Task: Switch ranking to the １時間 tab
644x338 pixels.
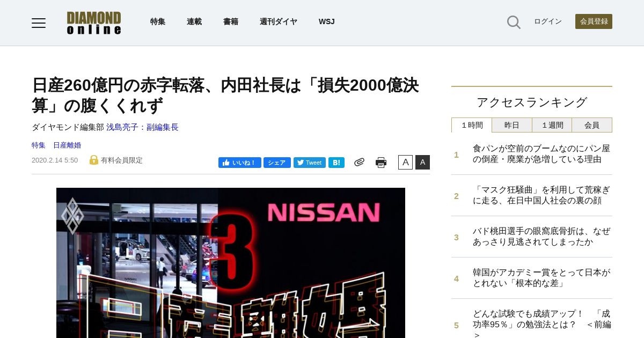Action: [x=472, y=125]
